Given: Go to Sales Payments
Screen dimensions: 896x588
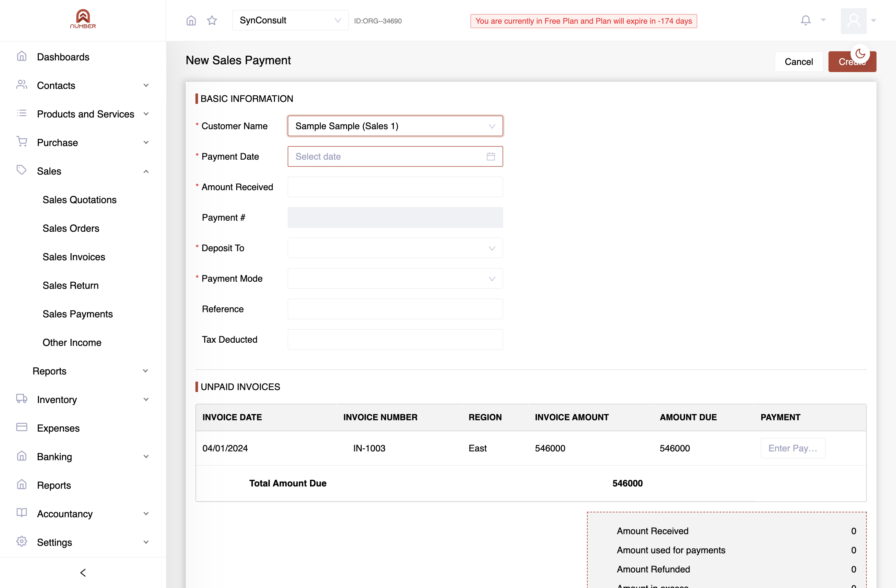Looking at the screenshot, I should [78, 314].
